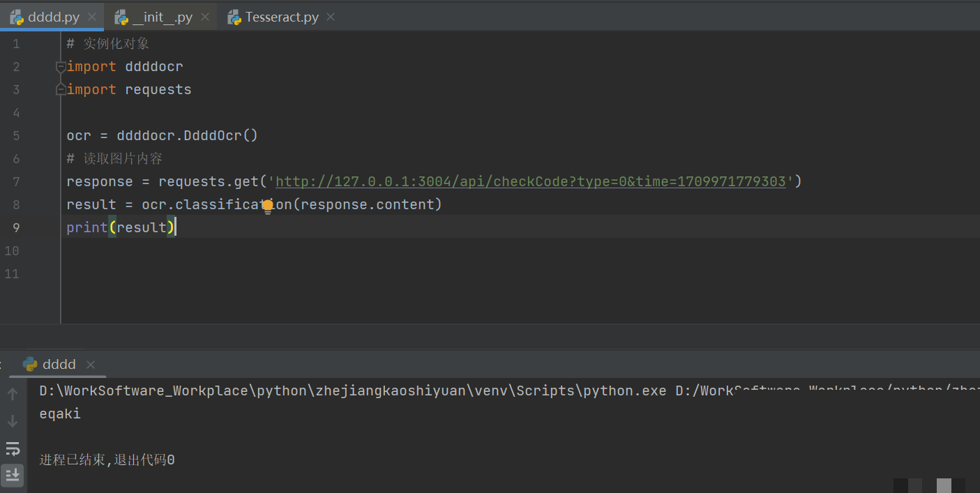The height and width of the screenshot is (493, 980).
Task: Click the Python icon on the Tesseract.py tab
Action: point(234,17)
